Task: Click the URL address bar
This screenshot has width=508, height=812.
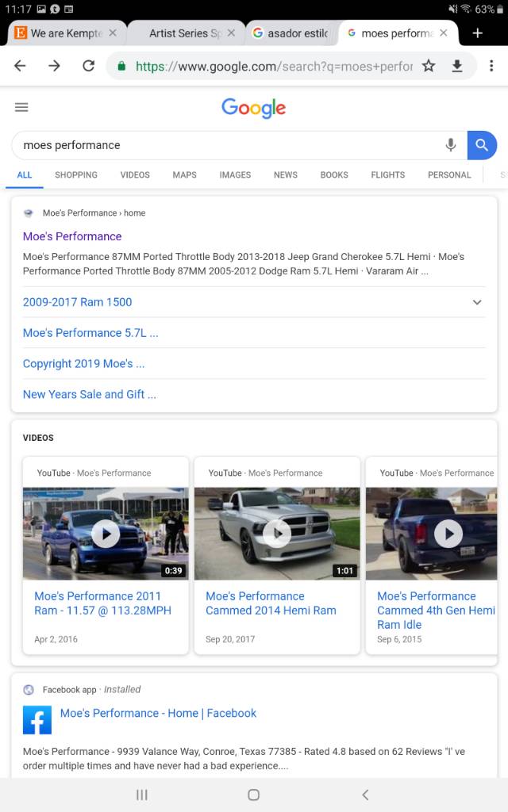Action: pos(274,67)
